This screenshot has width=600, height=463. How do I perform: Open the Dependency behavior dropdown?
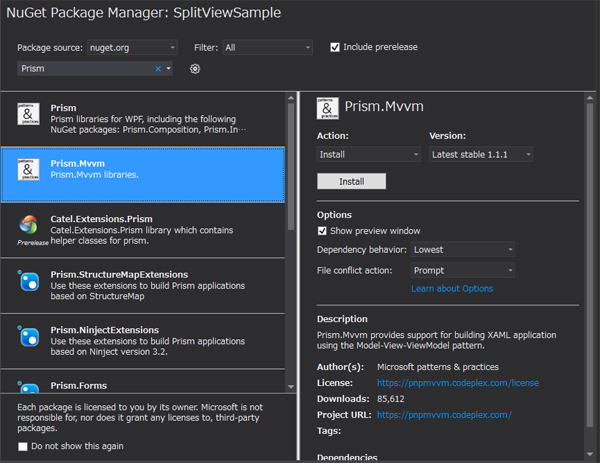pos(463,250)
